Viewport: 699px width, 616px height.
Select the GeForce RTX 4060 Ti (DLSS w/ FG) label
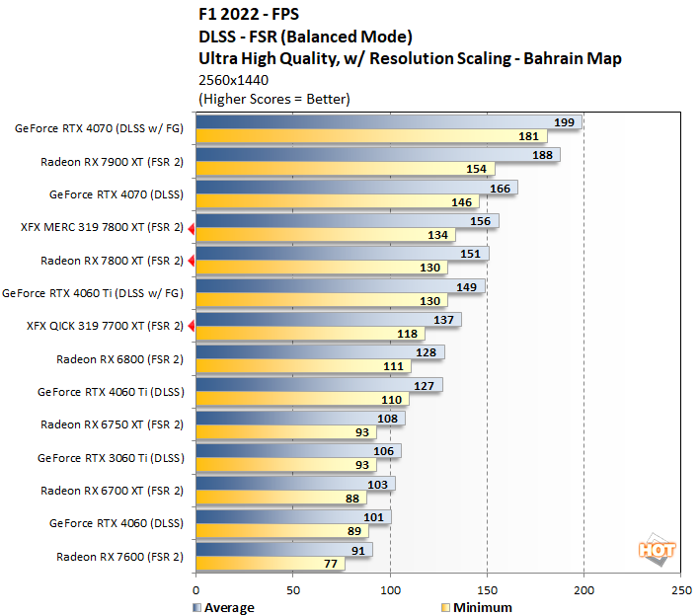pyautogui.click(x=93, y=293)
